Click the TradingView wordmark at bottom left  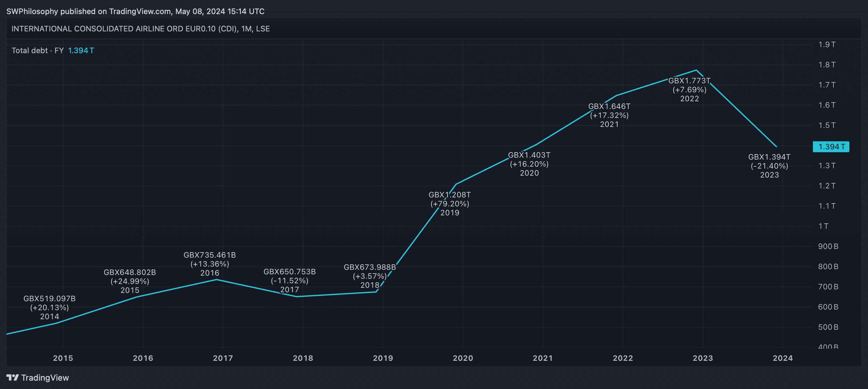(45, 377)
